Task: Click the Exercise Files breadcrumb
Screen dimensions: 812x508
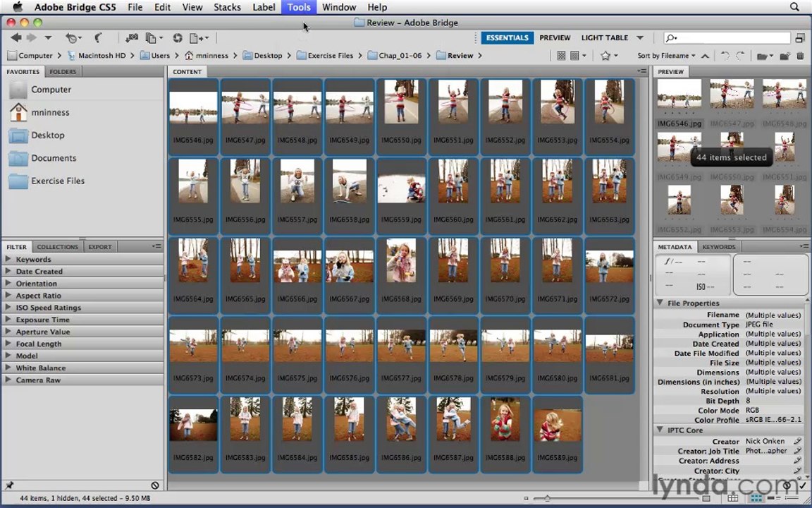Action: click(325, 56)
